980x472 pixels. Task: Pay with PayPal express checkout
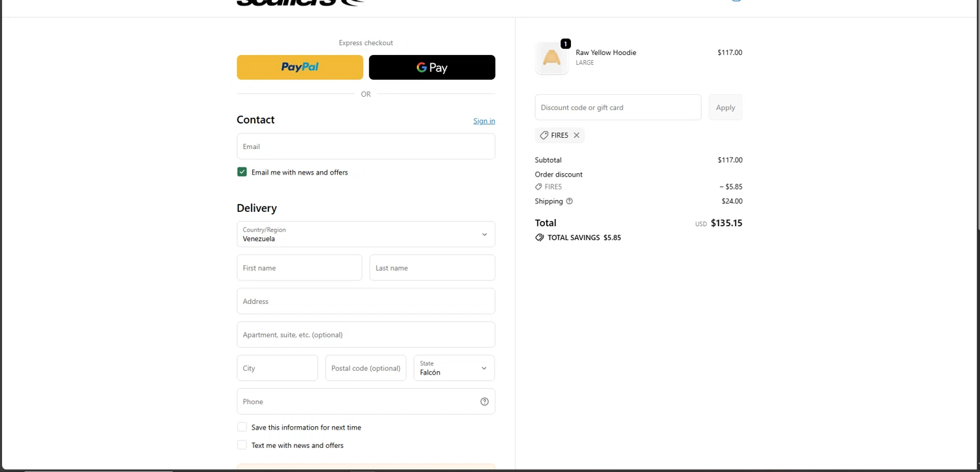coord(300,67)
